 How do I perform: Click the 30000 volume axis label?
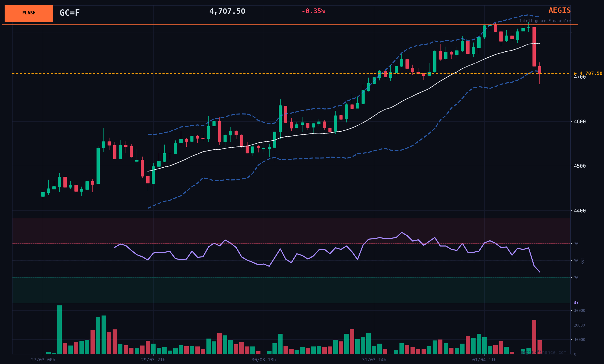[579, 310]
